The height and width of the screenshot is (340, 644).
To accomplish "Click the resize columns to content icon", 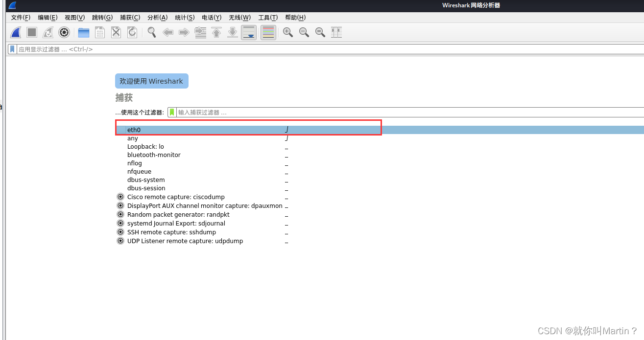I will [x=336, y=32].
